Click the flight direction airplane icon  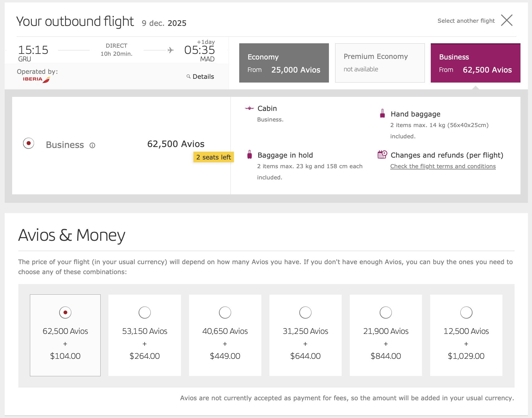(170, 50)
